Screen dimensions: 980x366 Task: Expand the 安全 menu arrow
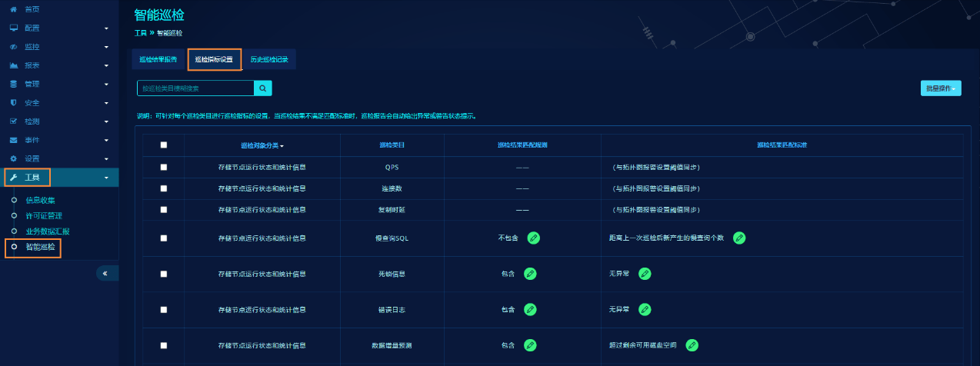(x=106, y=103)
